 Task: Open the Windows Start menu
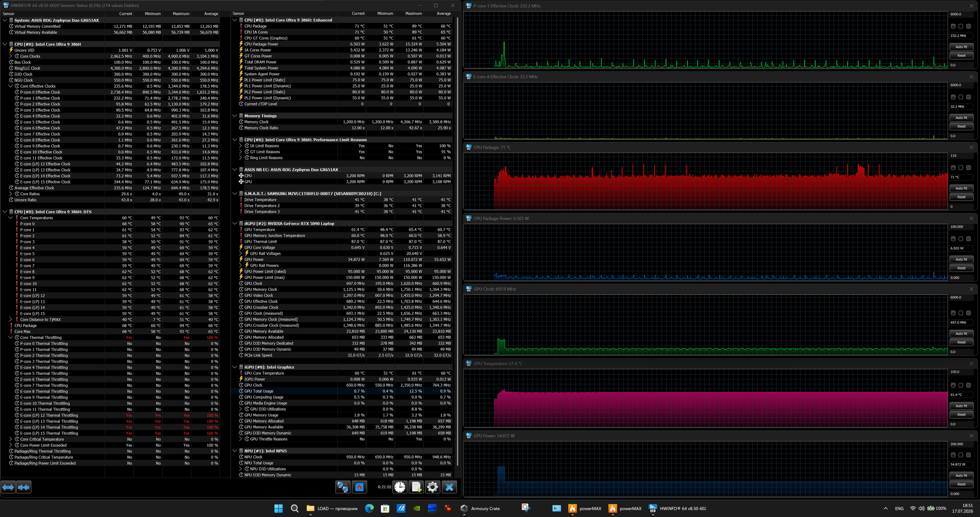coord(278,508)
